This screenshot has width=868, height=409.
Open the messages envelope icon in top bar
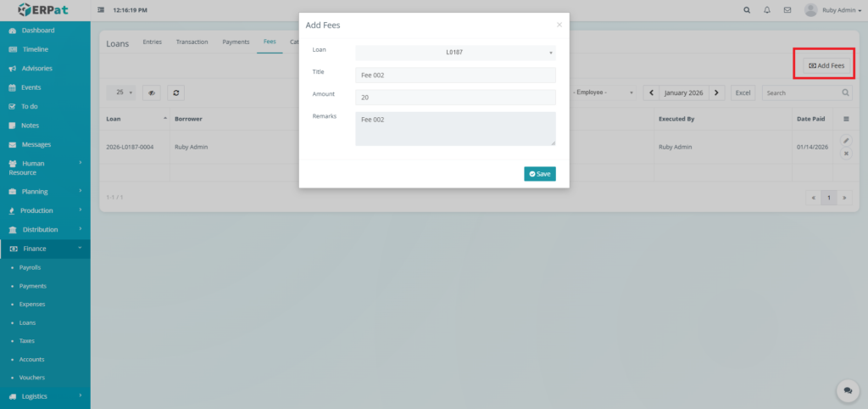click(x=787, y=10)
